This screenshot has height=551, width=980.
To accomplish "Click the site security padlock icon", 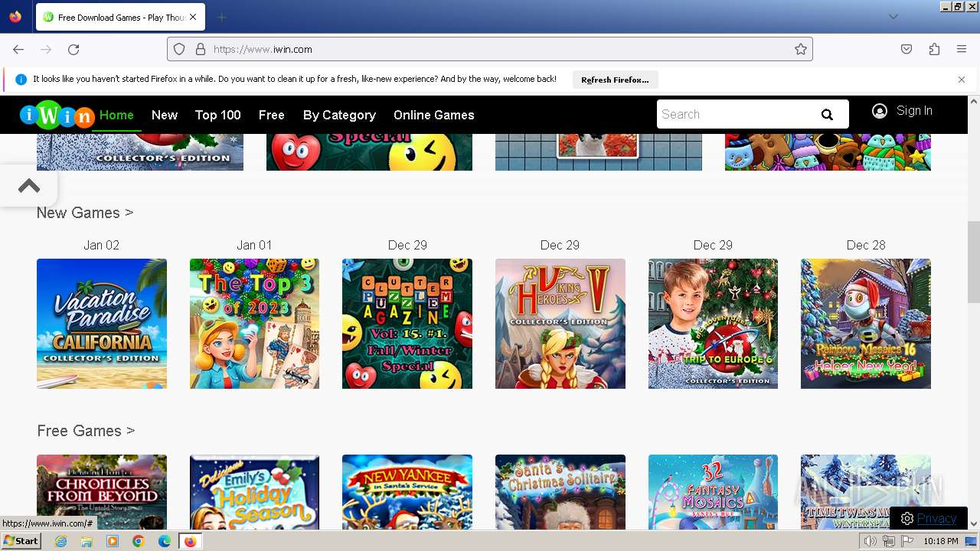I will tap(201, 49).
